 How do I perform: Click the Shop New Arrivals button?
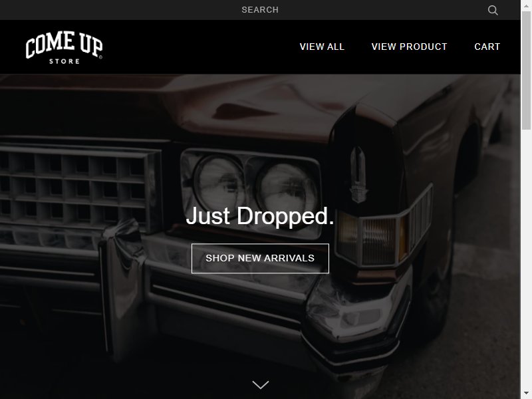[260, 258]
